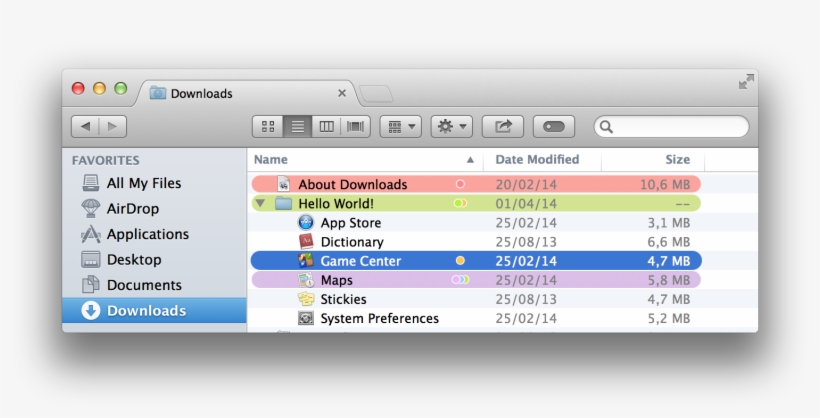Click the Maps app icon
Viewport: 820px width, 418px height.
click(x=306, y=280)
